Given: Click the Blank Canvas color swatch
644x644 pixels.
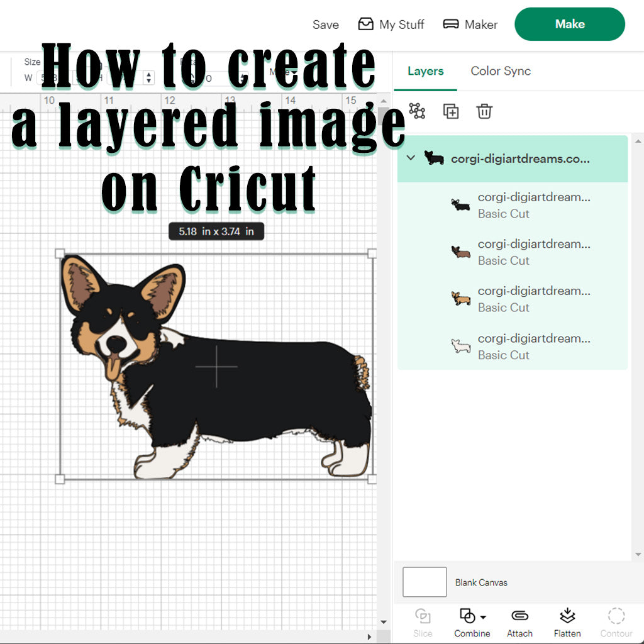Looking at the screenshot, I should click(x=424, y=582).
